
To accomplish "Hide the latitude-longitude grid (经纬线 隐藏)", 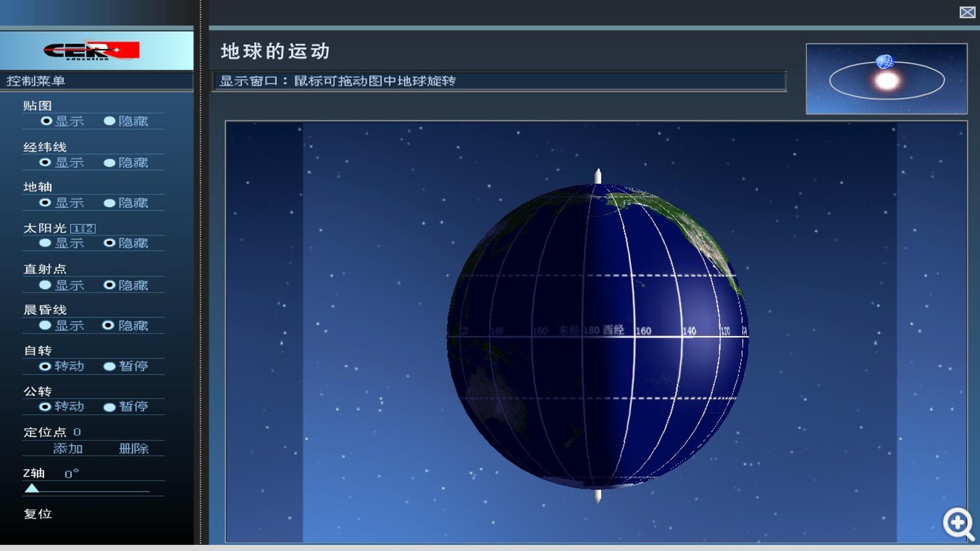I will pos(126,162).
